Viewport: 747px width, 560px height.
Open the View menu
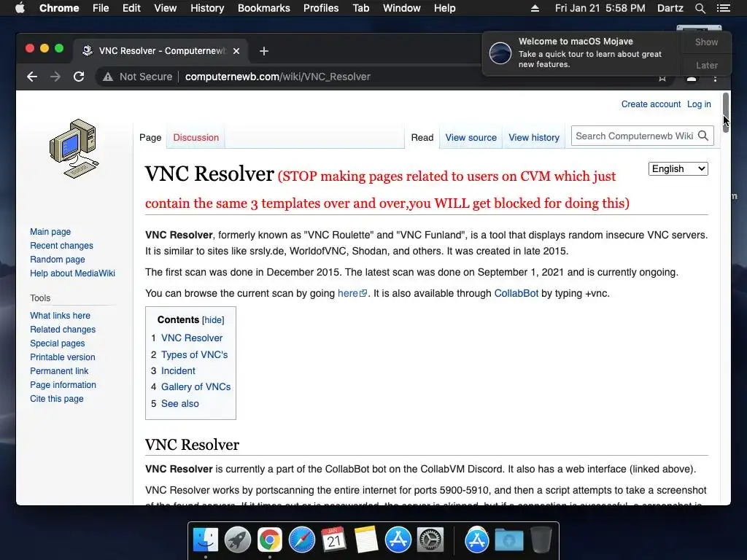tap(166, 8)
